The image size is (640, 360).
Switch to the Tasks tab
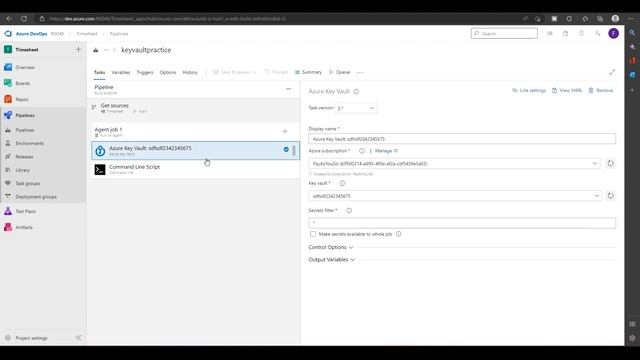point(99,72)
